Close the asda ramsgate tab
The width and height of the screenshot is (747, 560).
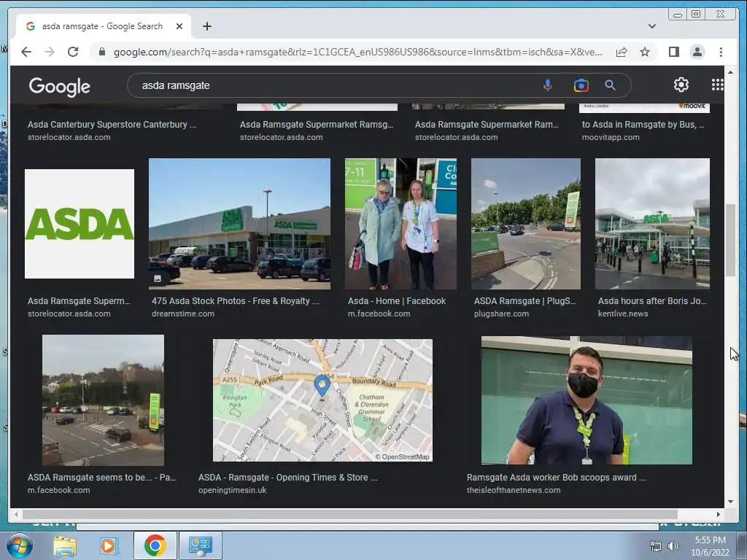[x=179, y=27]
